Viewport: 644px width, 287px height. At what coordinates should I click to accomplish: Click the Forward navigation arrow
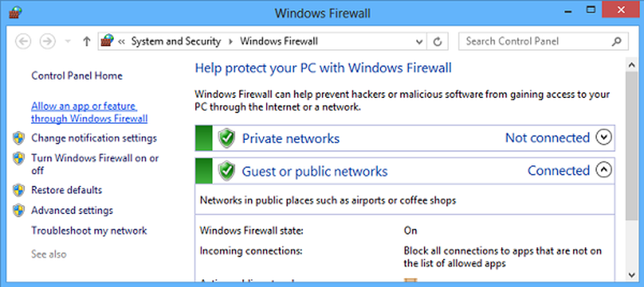[x=48, y=41]
